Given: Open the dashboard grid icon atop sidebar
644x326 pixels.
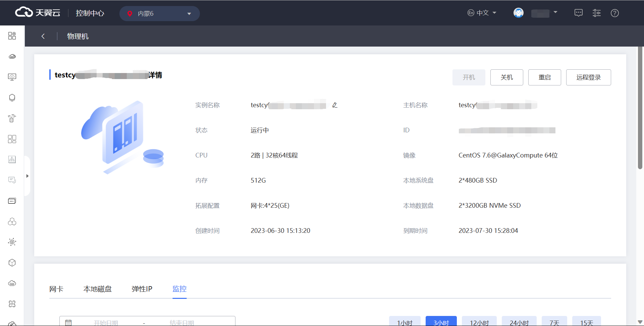Looking at the screenshot, I should click(12, 36).
